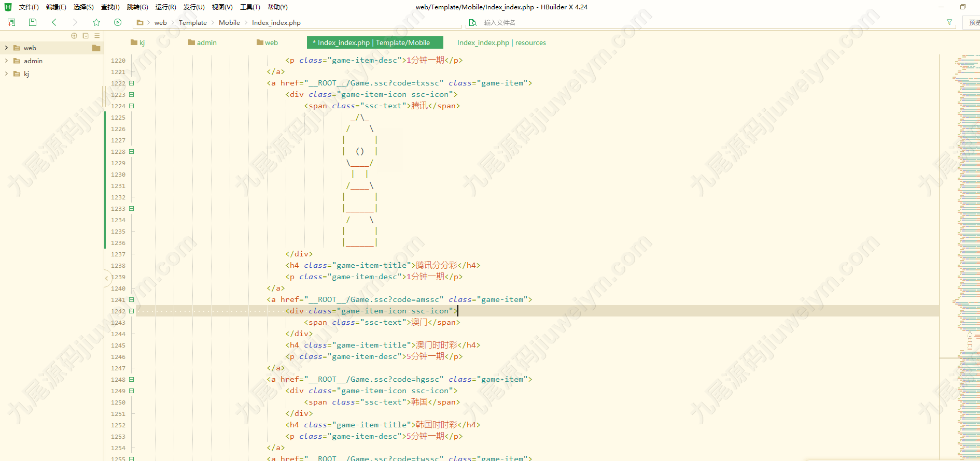Run the project with the play icon
This screenshot has height=461, width=980.
pos(118,22)
